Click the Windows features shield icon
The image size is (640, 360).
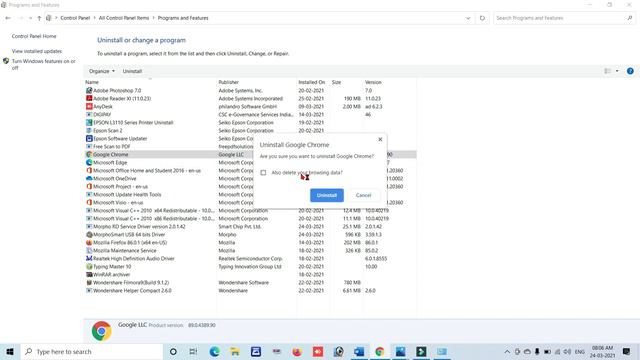[x=6, y=61]
